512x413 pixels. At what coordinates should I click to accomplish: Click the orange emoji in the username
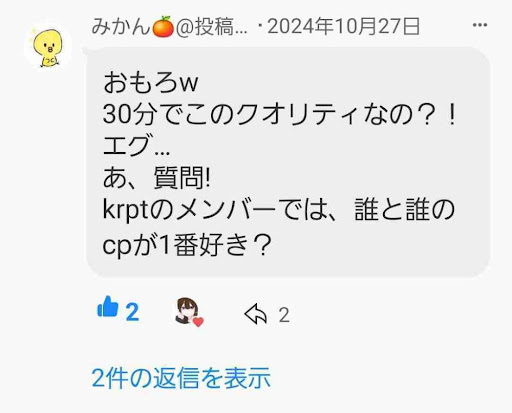pos(163,27)
